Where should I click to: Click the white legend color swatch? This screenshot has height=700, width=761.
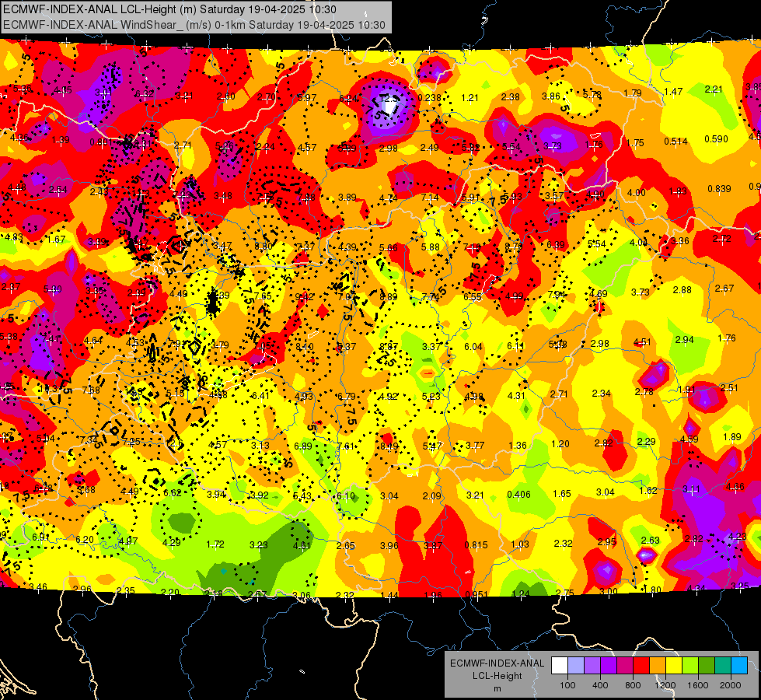tap(560, 665)
